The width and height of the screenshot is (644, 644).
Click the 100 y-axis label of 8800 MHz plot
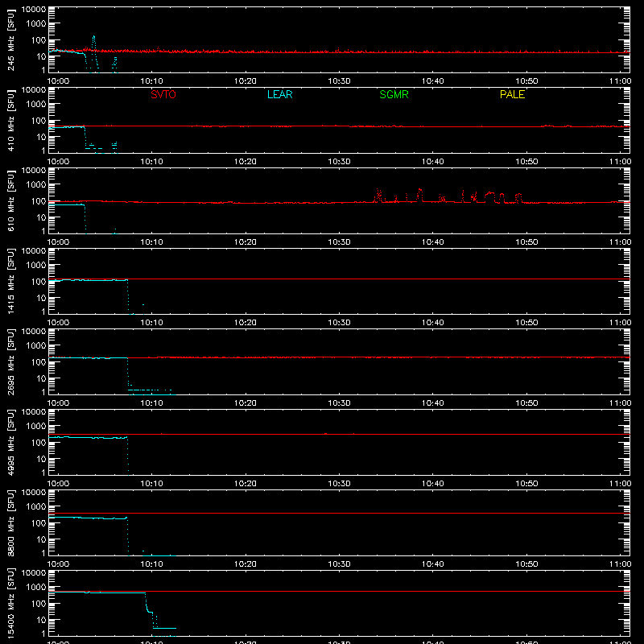(39, 523)
